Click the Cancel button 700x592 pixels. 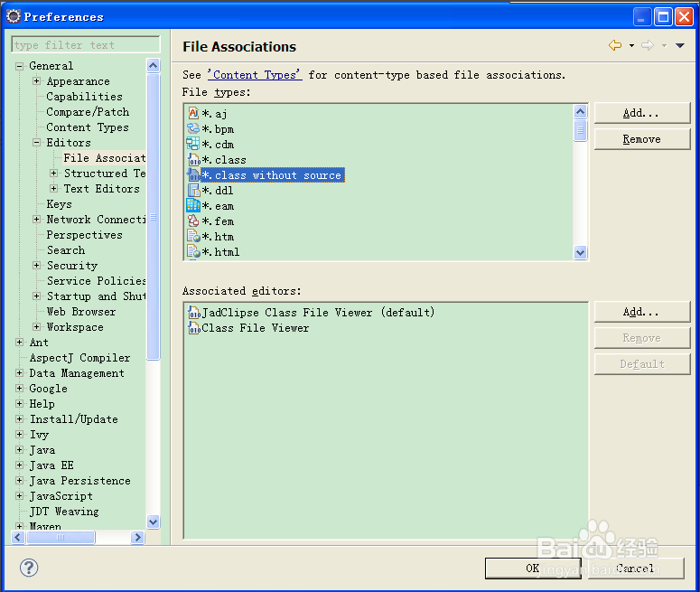[636, 568]
